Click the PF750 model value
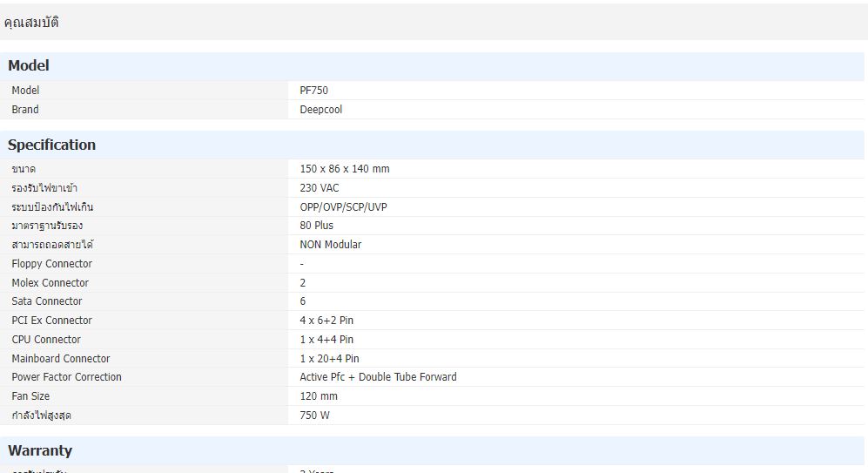Screen dimensions: 868x473 (x=313, y=91)
